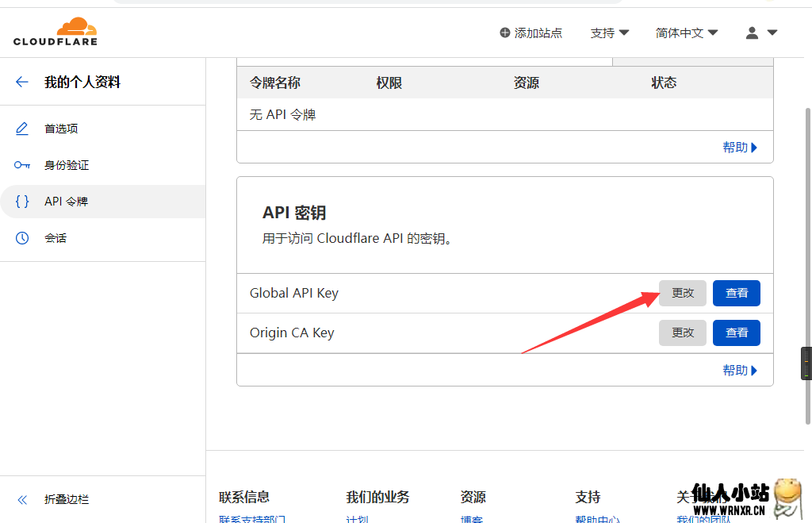The width and height of the screenshot is (812, 523).
Task: Click the page vertical scrollbar
Action: 807,265
